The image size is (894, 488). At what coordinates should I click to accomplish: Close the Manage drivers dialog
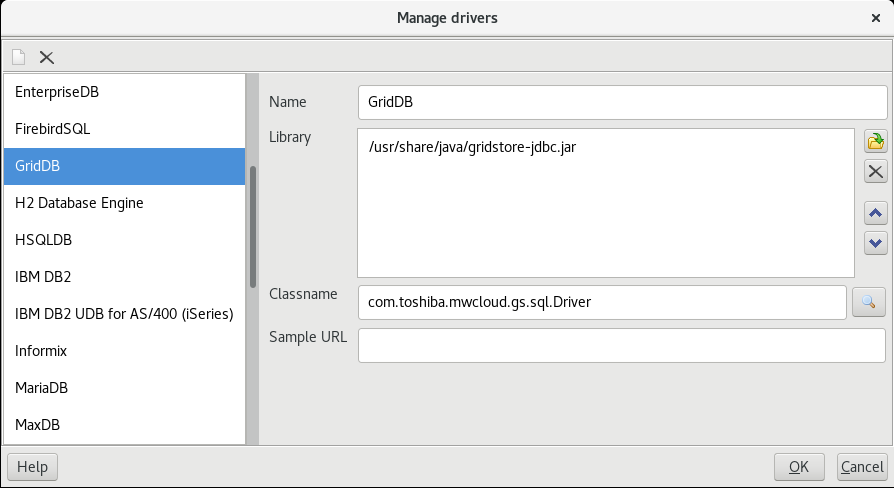(876, 18)
